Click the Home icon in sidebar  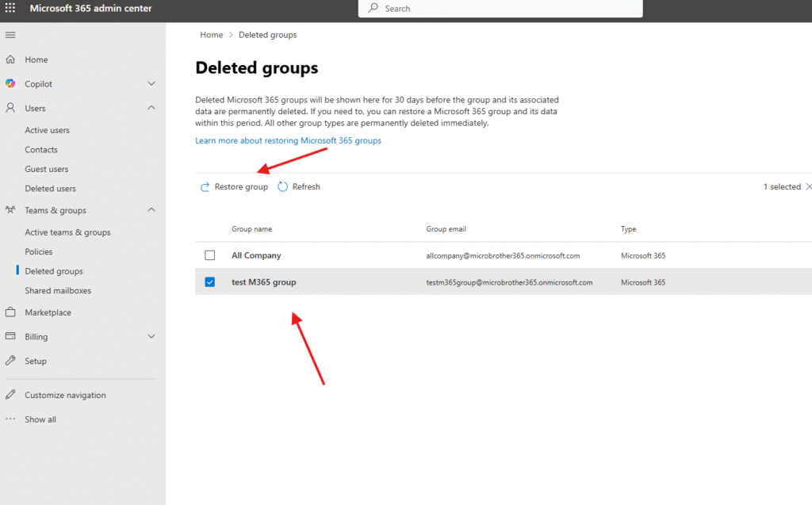[10, 59]
